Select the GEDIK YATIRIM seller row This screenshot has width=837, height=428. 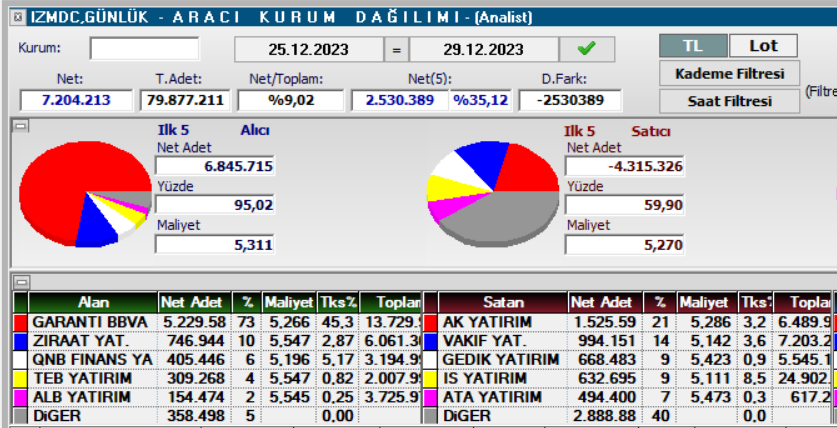point(628,360)
